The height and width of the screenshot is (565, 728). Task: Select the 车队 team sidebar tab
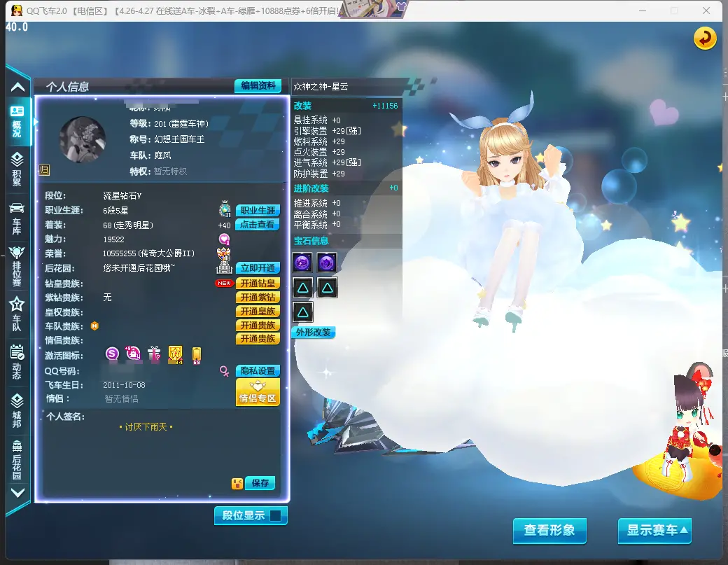(x=17, y=314)
